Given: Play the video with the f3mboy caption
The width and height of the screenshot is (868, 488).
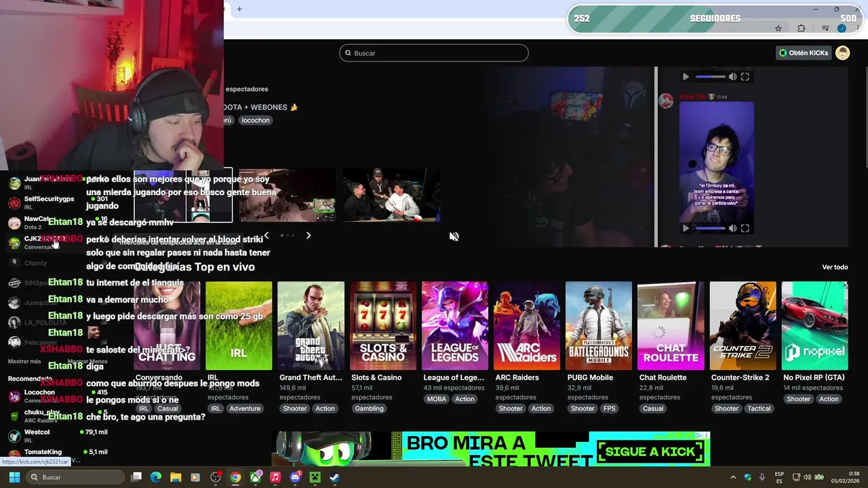Looking at the screenshot, I should pyautogui.click(x=686, y=228).
